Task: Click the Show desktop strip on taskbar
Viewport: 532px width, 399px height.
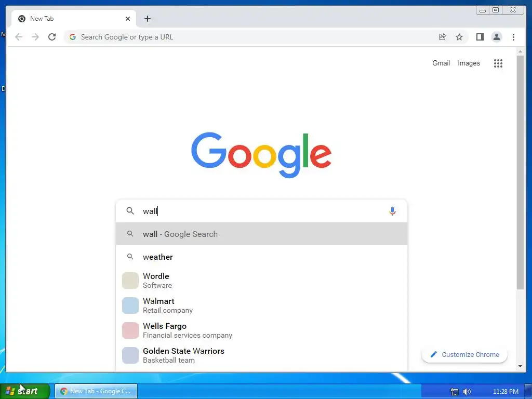Action: [528, 391]
